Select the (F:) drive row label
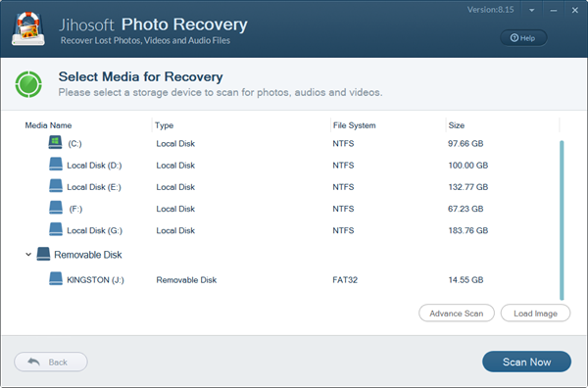This screenshot has height=388, width=588. tap(75, 209)
